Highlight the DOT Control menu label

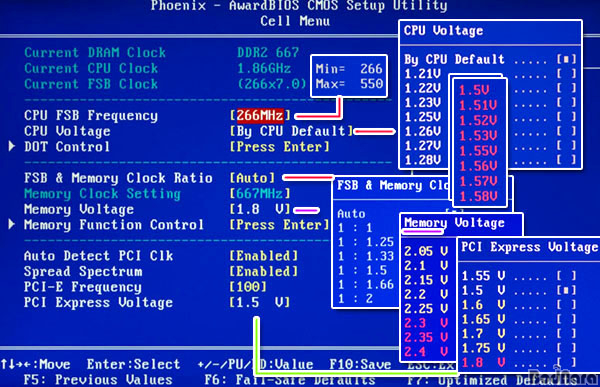pyautogui.click(x=67, y=147)
